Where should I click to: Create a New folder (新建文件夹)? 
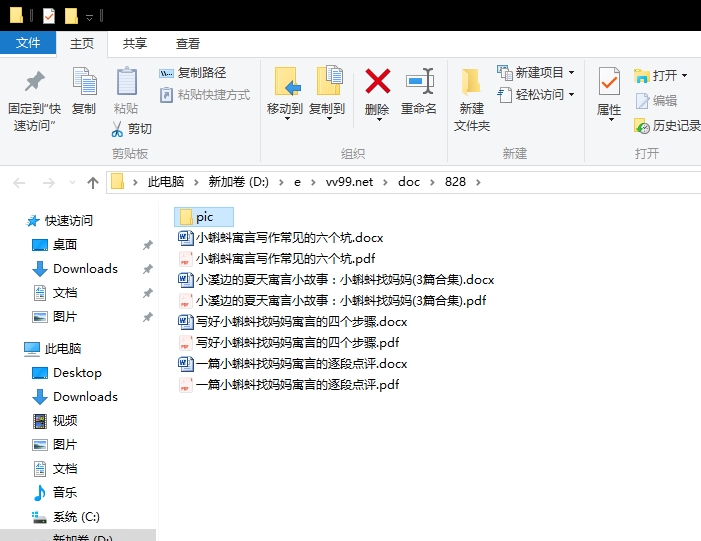pyautogui.click(x=472, y=99)
